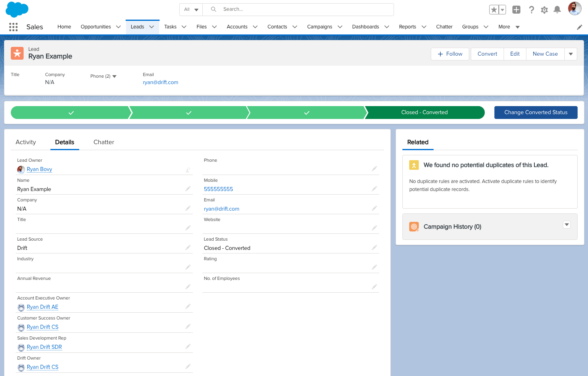Image resolution: width=588 pixels, height=376 pixels.
Task: Go to the Home navigation tab
Action: point(64,27)
